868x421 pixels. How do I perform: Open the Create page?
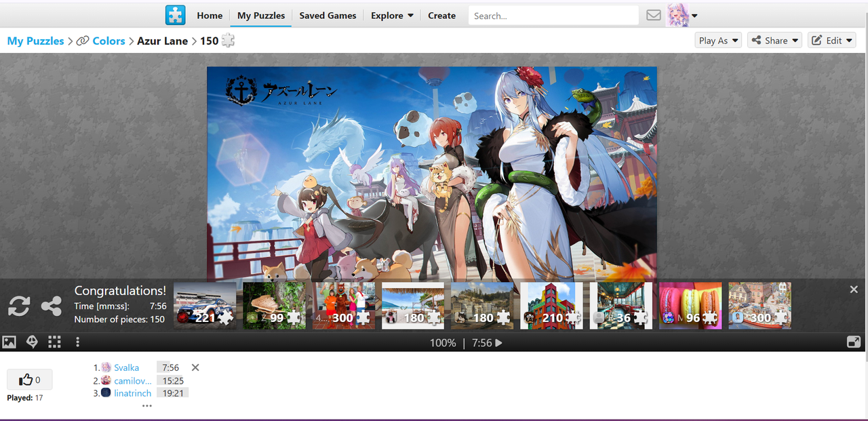tap(441, 16)
